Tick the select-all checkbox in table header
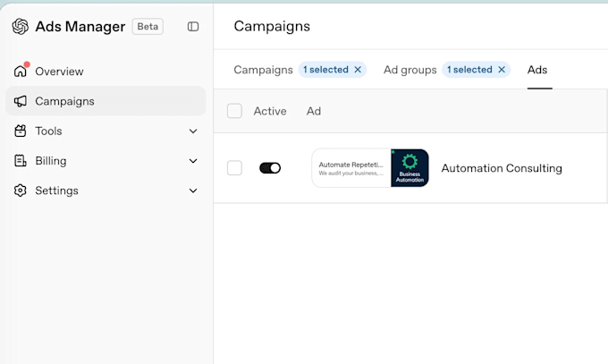 234,111
